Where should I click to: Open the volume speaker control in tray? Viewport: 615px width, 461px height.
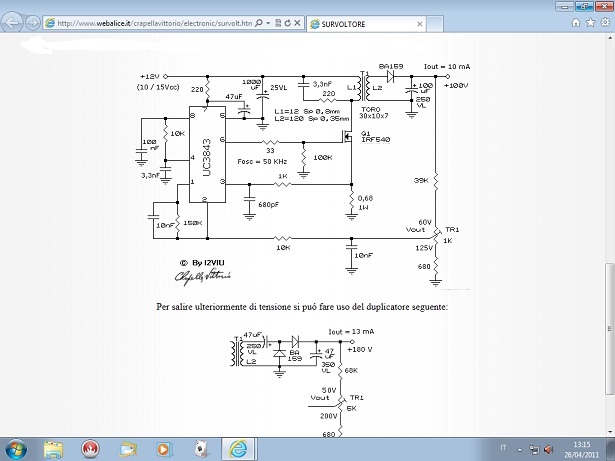tap(549, 447)
